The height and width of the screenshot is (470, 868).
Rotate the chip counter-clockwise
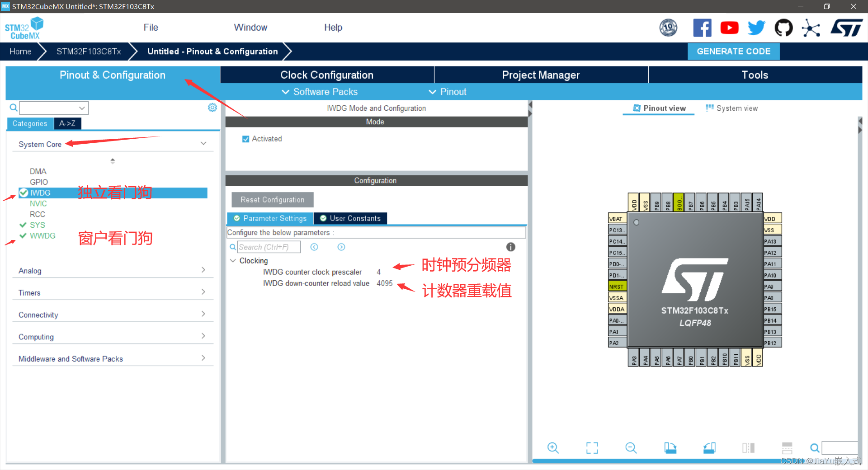709,448
